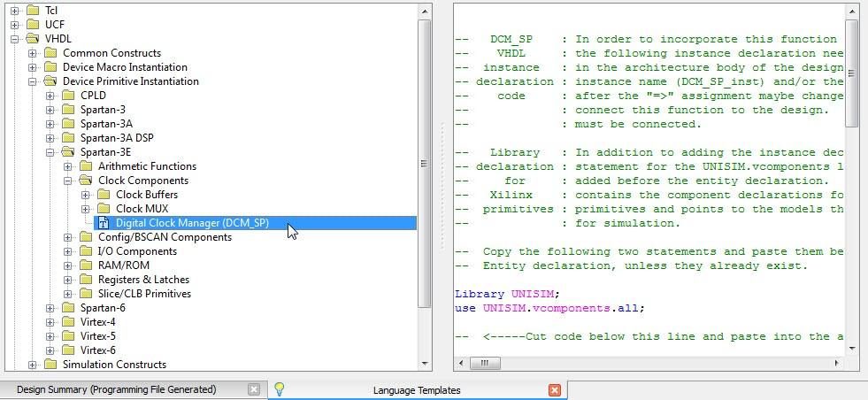Screen dimensions: 868x400
Task: Expand the Spartan-6 node
Action: pyautogui.click(x=50, y=307)
